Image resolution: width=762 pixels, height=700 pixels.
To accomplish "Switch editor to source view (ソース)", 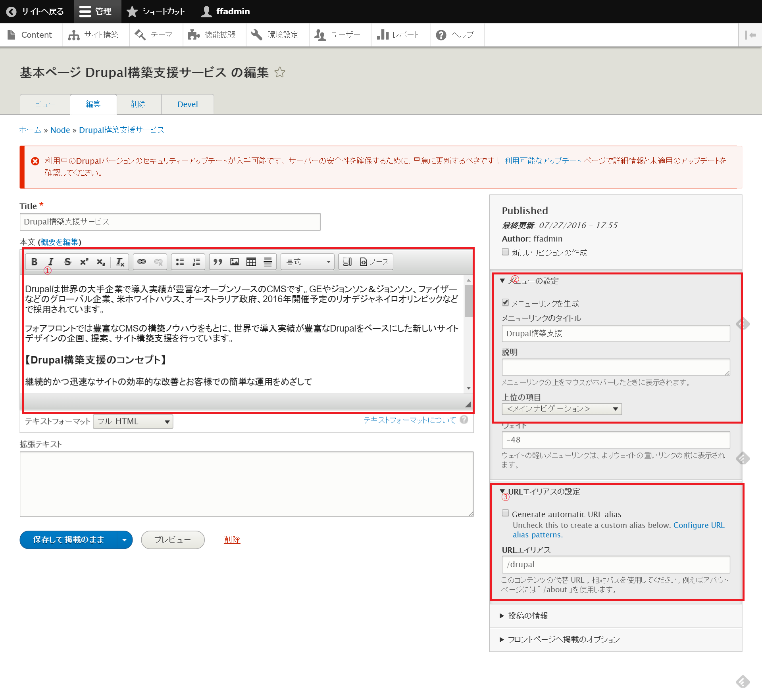I will pos(374,262).
